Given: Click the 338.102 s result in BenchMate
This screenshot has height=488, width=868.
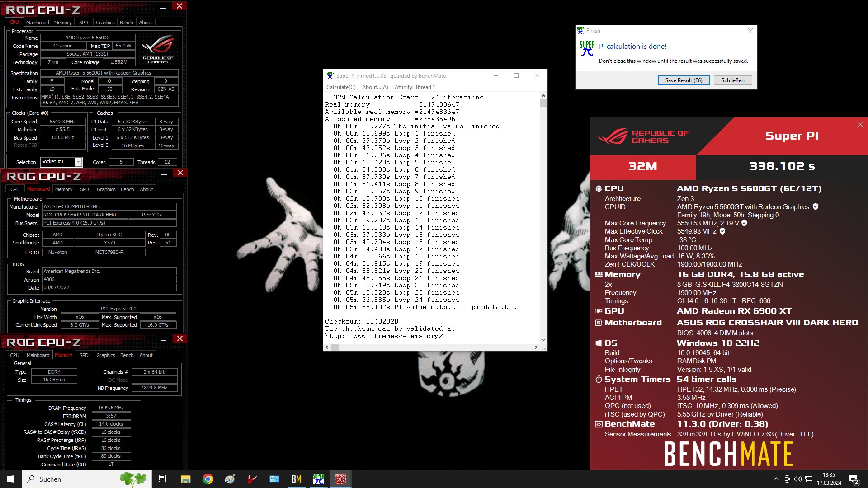Looking at the screenshot, I should [782, 166].
